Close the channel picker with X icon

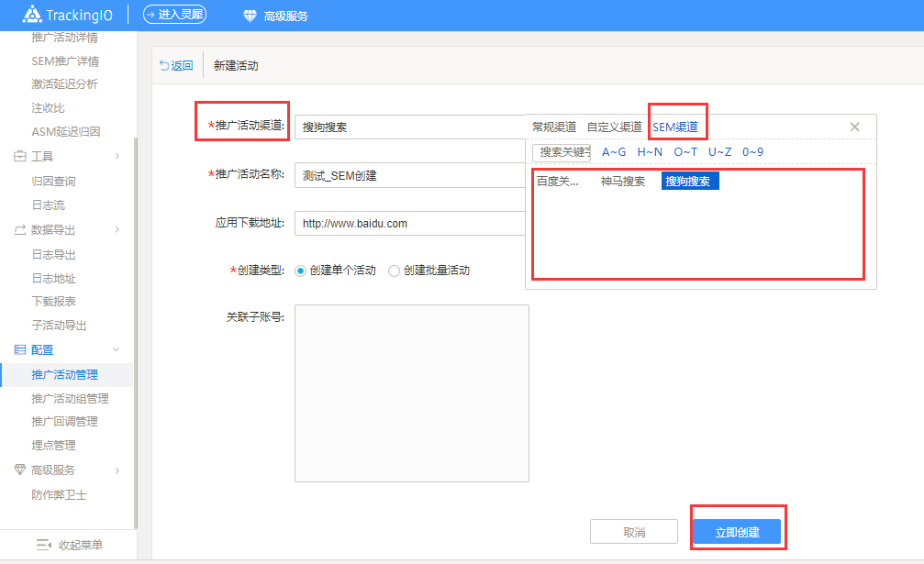coord(854,127)
